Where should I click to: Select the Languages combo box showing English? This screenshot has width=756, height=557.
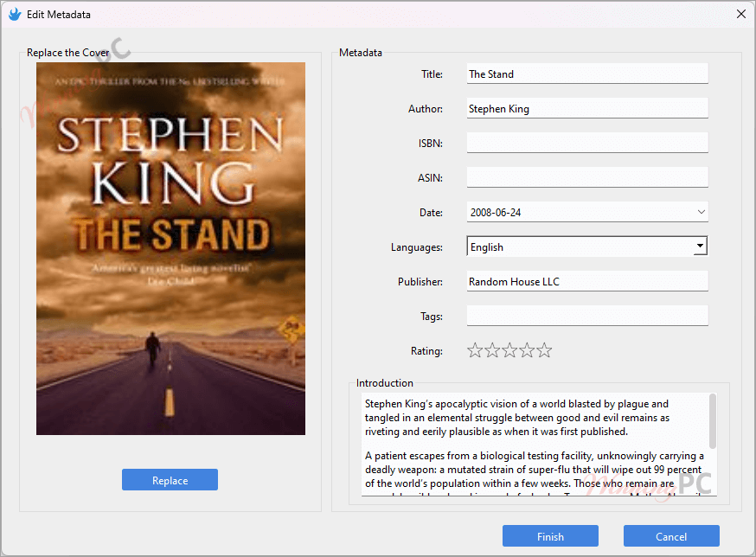587,246
